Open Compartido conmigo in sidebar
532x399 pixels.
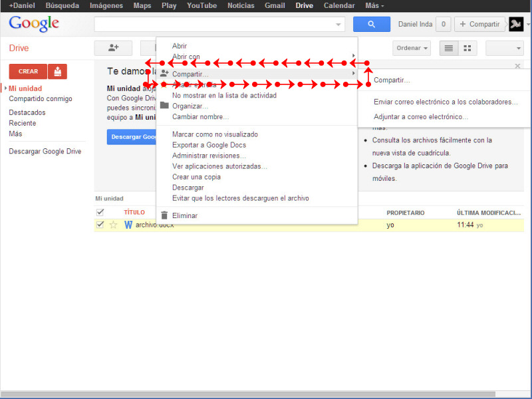click(x=41, y=98)
